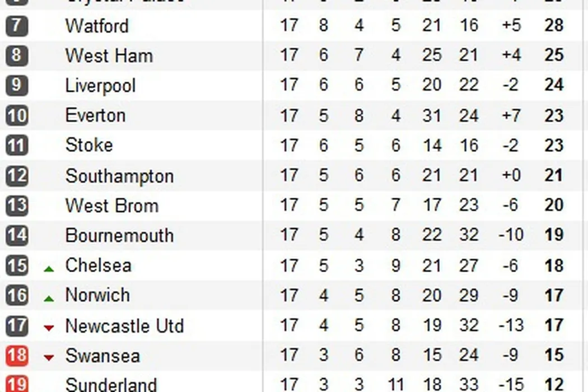Select Southampton in the table
This screenshot has height=392, width=588.
tap(119, 176)
